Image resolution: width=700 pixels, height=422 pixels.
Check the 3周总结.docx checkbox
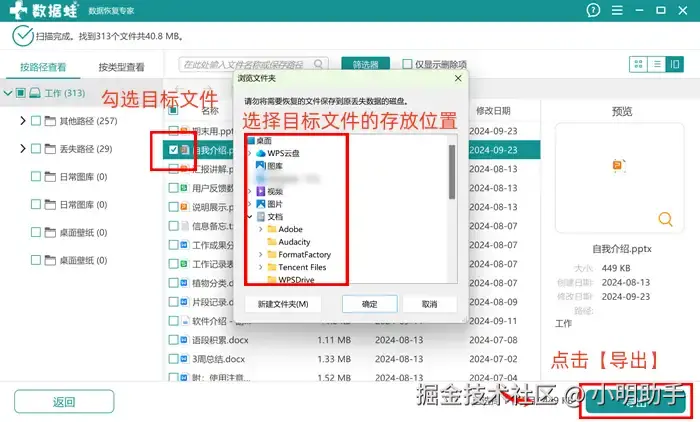(x=173, y=359)
